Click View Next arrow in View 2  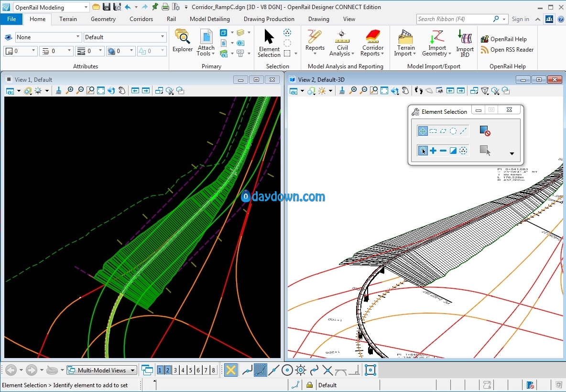(461, 91)
